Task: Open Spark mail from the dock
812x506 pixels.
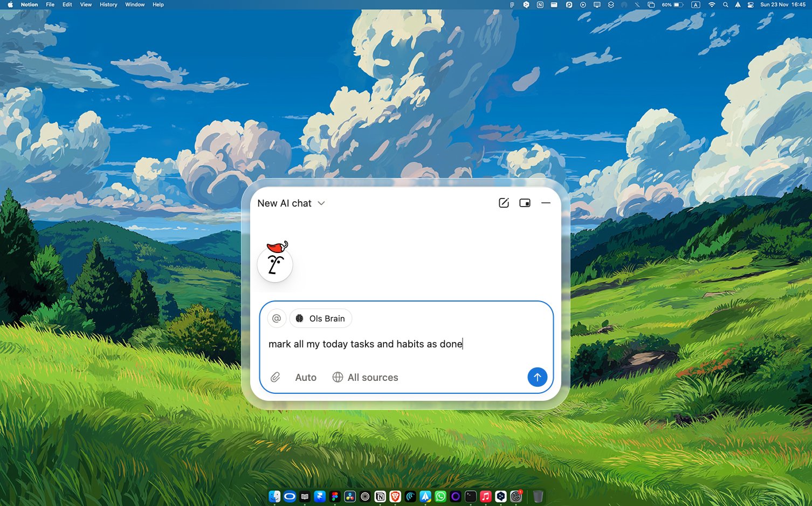Action: [425, 496]
